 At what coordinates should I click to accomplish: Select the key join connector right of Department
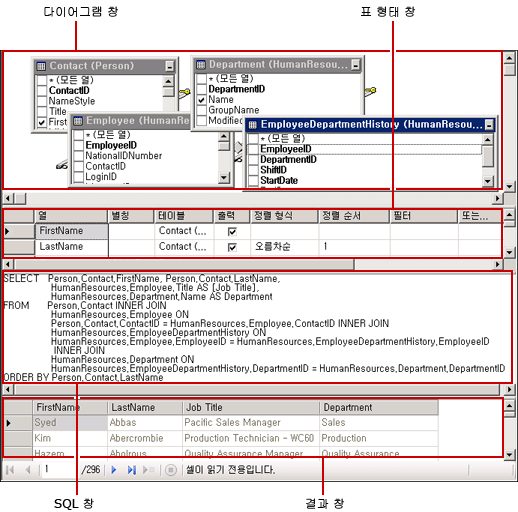[x=370, y=91]
